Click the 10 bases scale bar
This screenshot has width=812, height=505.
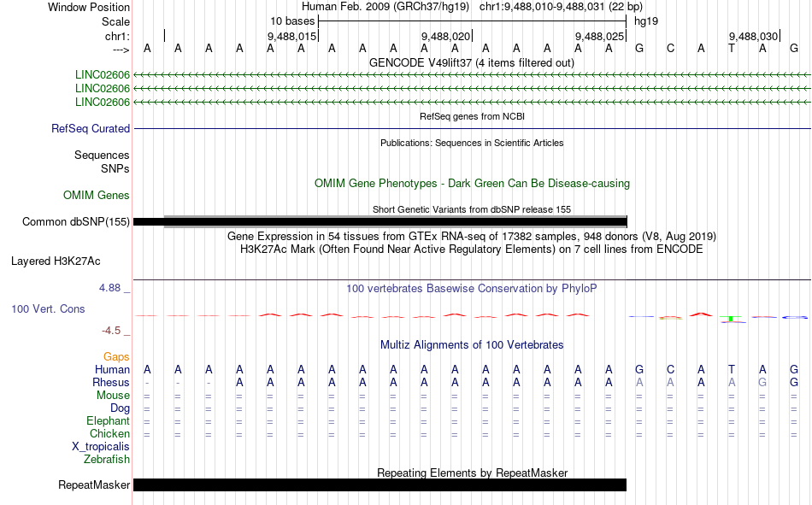[x=473, y=21]
